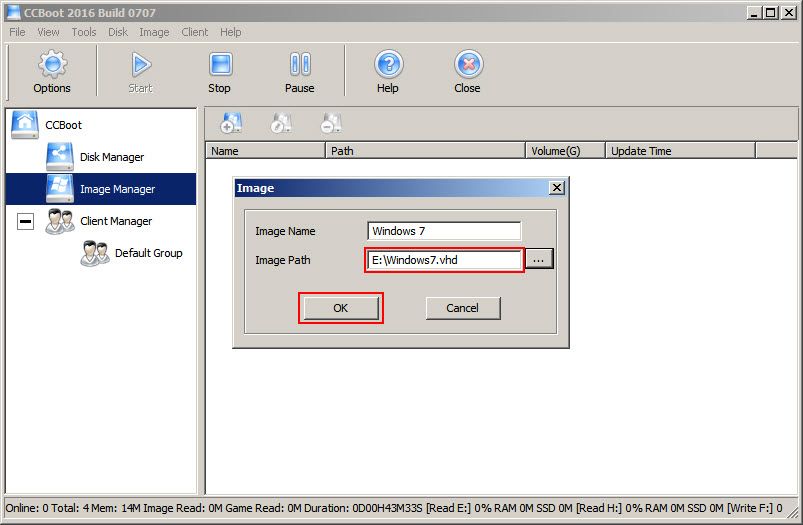
Task: Click the Pause toolbar icon
Action: (x=300, y=65)
